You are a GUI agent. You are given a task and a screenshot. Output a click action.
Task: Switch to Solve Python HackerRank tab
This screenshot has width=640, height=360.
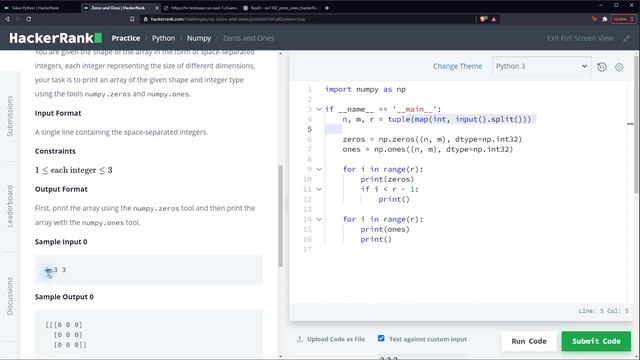[35, 8]
